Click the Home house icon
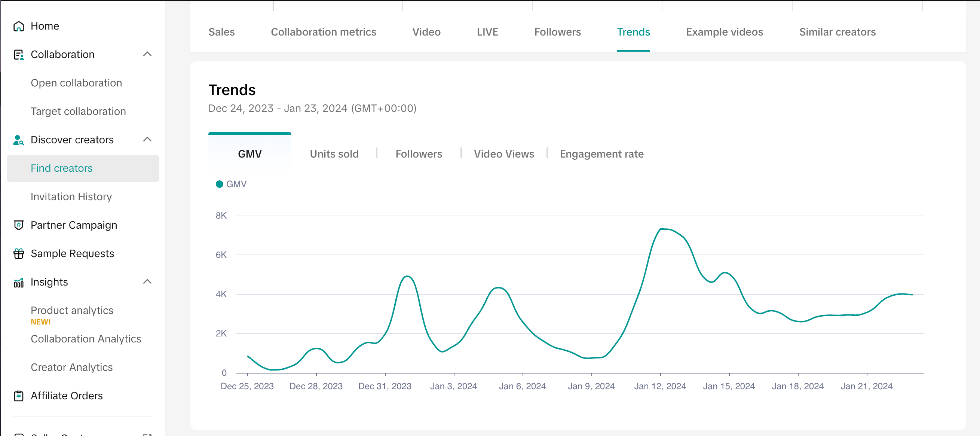This screenshot has width=980, height=436. 18,26
